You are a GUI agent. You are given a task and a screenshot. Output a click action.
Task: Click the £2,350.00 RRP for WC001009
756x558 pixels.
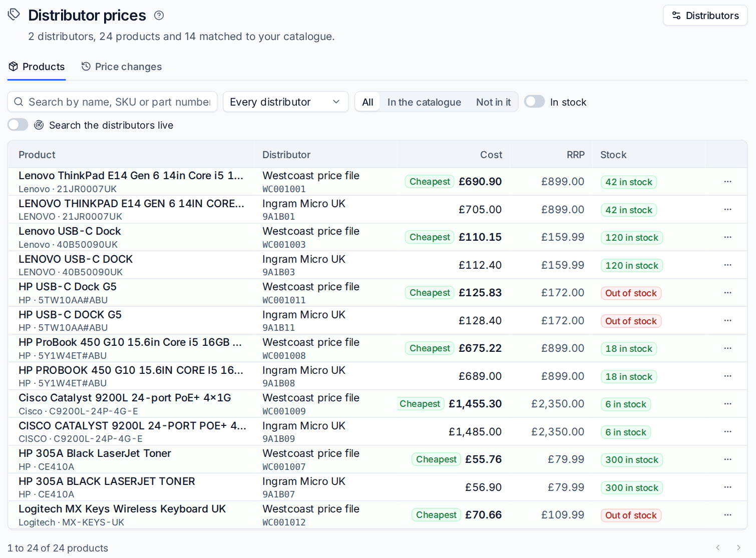[x=558, y=404]
